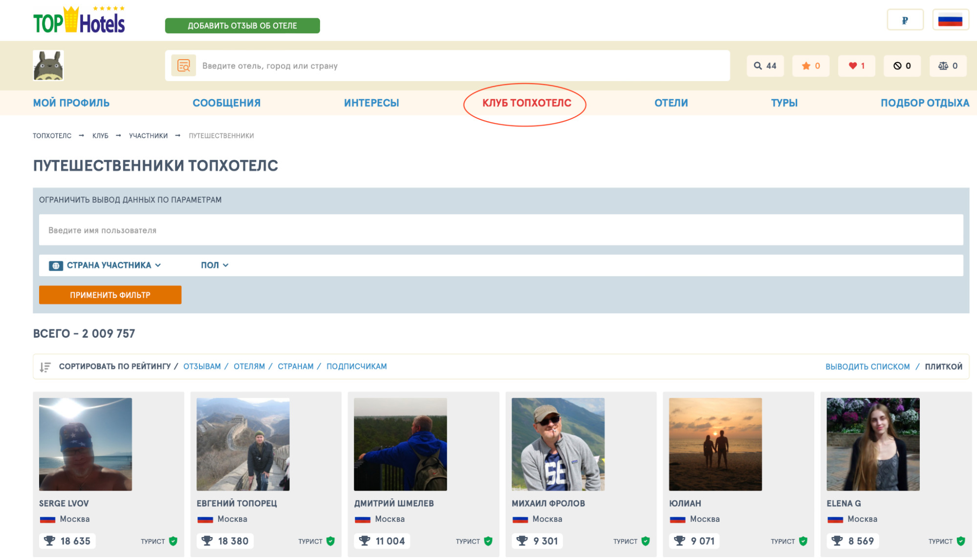
Task: Click the name Михаил Фролов
Action: click(548, 503)
